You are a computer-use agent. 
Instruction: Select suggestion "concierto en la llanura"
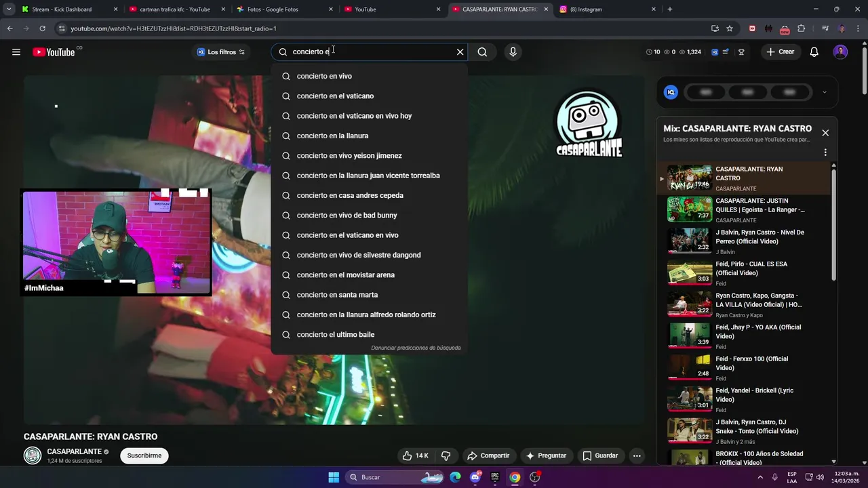click(369, 136)
